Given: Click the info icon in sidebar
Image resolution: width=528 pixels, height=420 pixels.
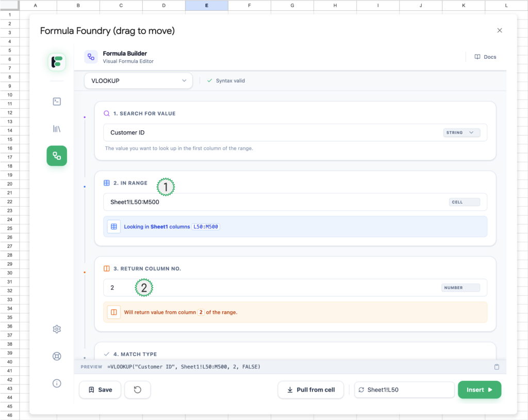Looking at the screenshot, I should click(57, 383).
